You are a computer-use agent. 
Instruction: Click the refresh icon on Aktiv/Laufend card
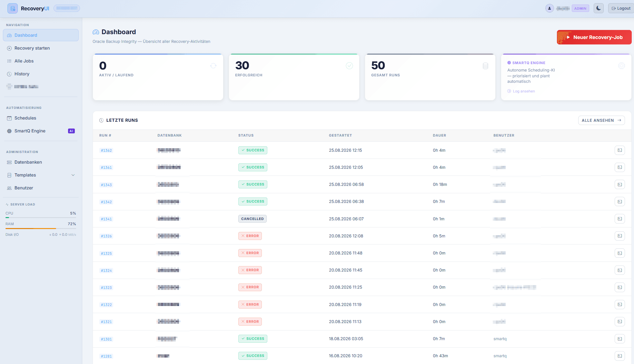[213, 66]
